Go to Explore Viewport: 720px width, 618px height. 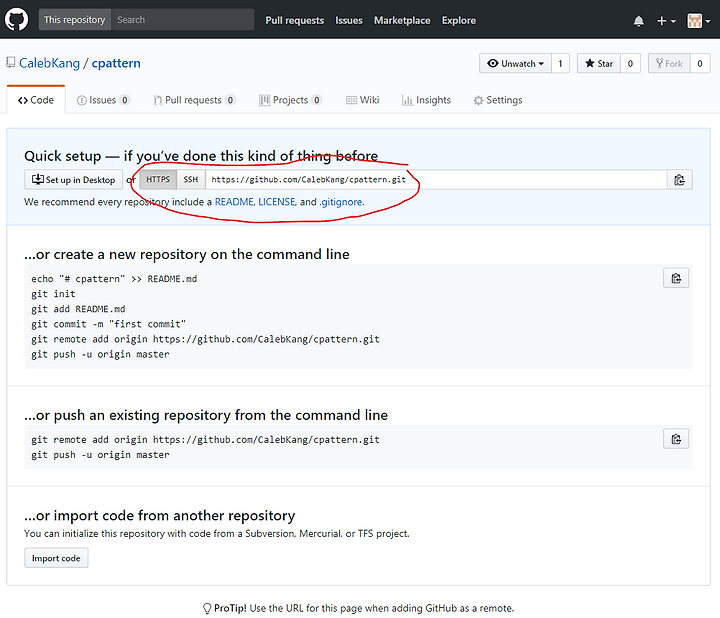[459, 20]
